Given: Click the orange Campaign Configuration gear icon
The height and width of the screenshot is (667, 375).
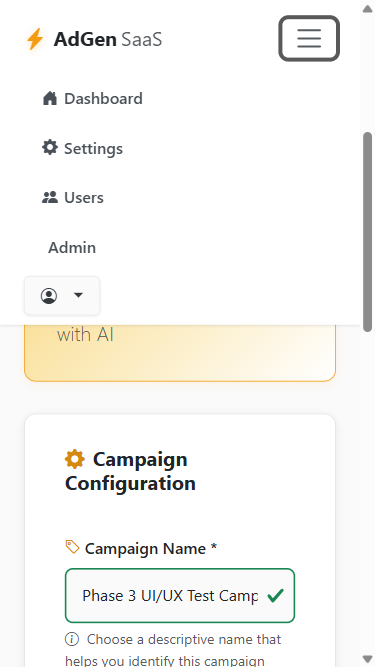Looking at the screenshot, I should coord(75,459).
